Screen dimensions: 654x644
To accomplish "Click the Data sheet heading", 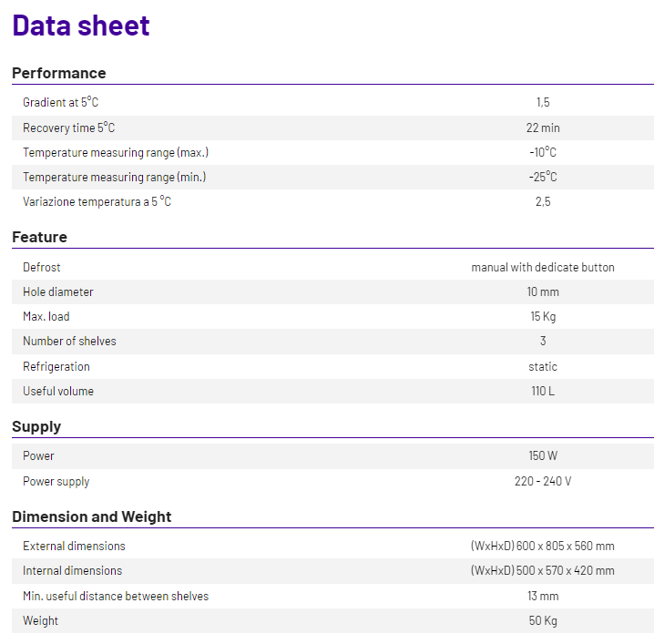I will pos(80,26).
